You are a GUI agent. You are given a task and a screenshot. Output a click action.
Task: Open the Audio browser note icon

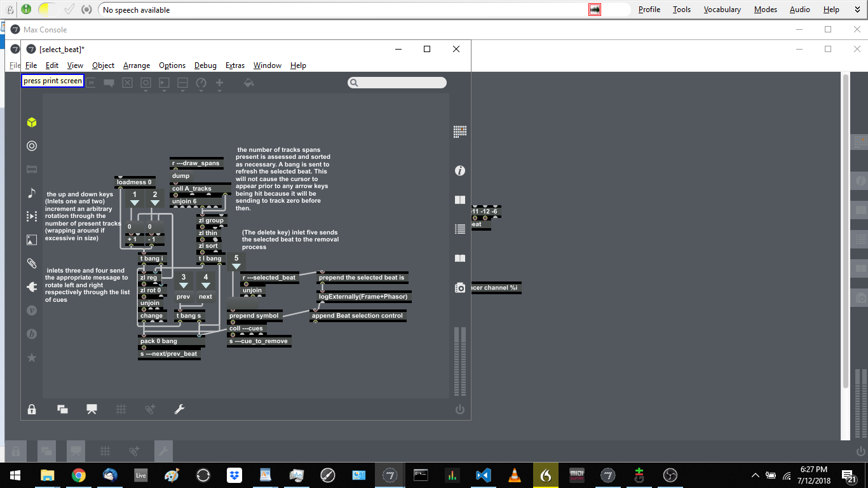tap(32, 193)
